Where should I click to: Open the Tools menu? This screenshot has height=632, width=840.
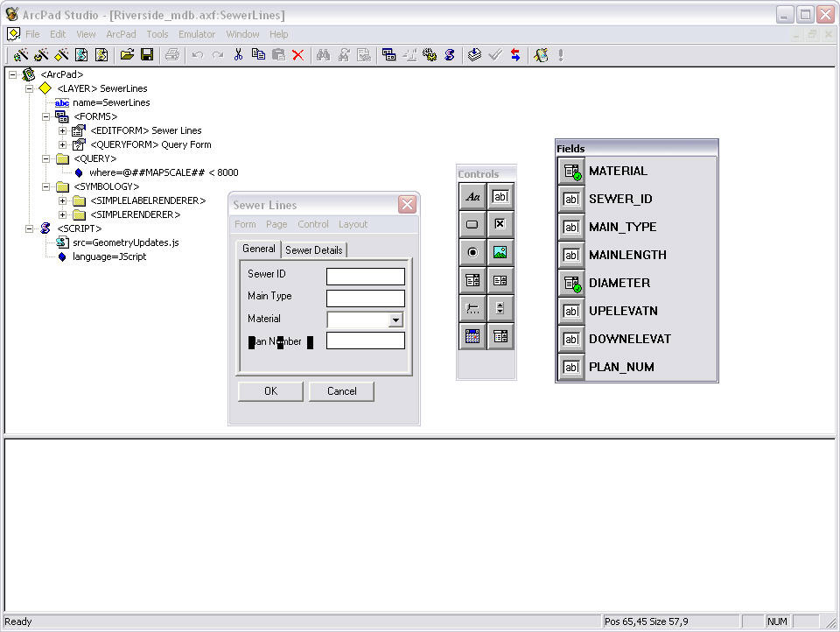[157, 34]
